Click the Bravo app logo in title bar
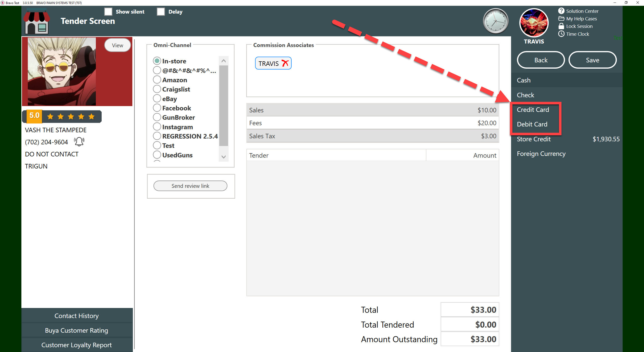This screenshot has width=644, height=352. [x=3, y=3]
